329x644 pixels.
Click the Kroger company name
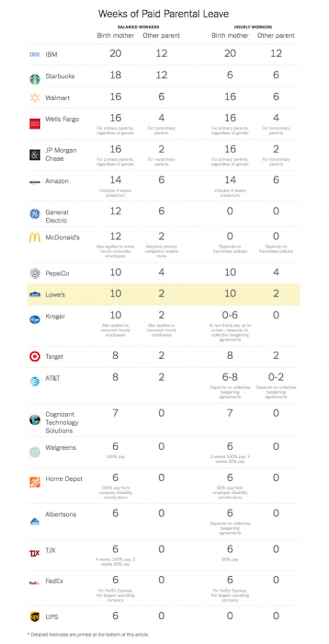[55, 316]
